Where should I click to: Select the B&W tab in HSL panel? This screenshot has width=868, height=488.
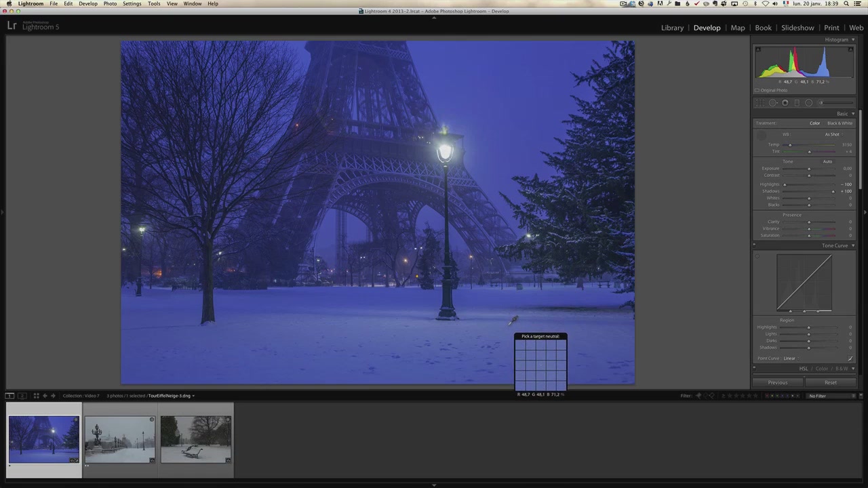click(842, 369)
